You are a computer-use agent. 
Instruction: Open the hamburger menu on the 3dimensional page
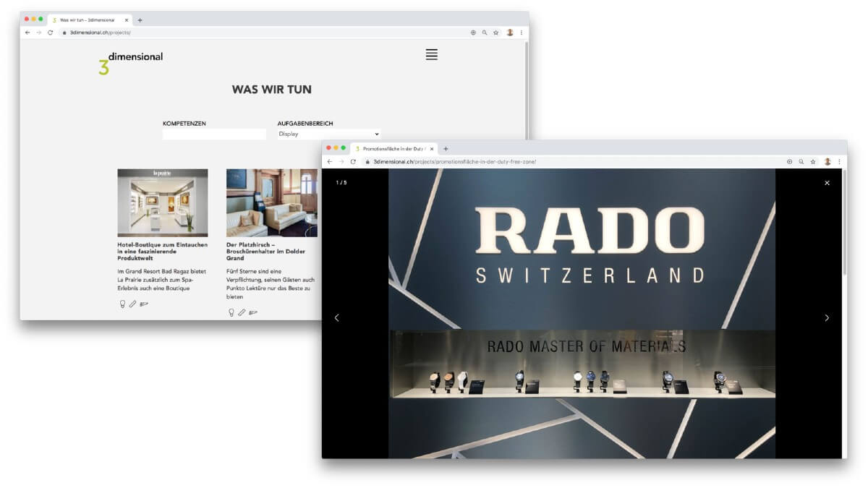tap(432, 54)
